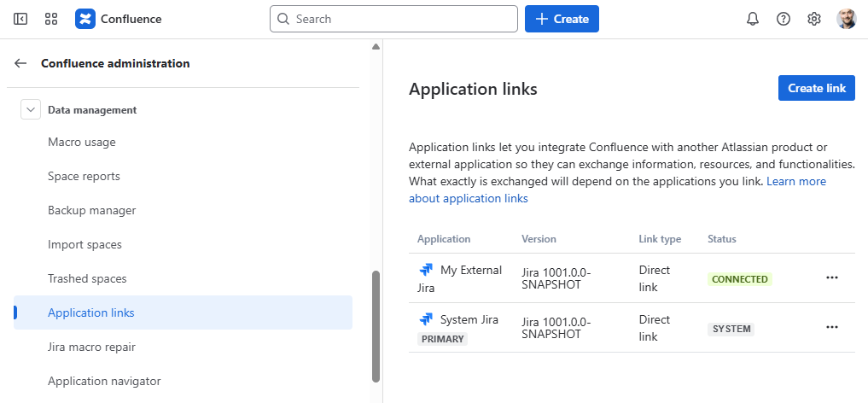Follow Learn more about application links
Screen dimensions: 868x403
pos(795,182)
